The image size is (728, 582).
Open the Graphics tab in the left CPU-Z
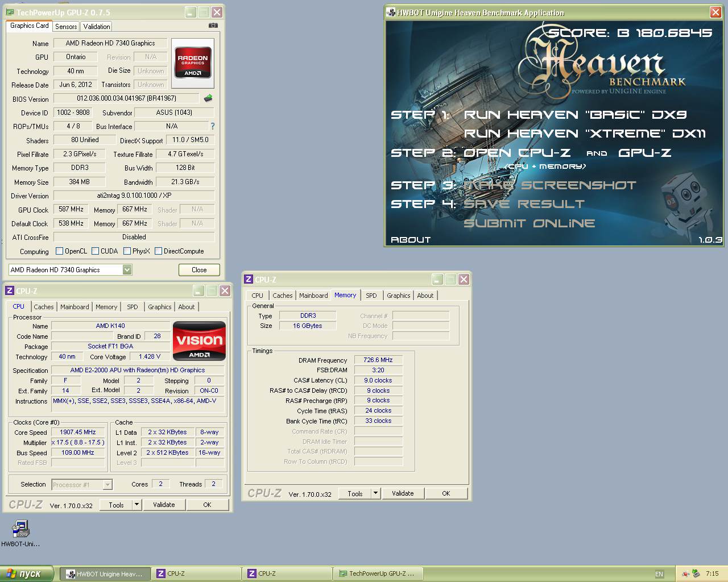pyautogui.click(x=160, y=307)
